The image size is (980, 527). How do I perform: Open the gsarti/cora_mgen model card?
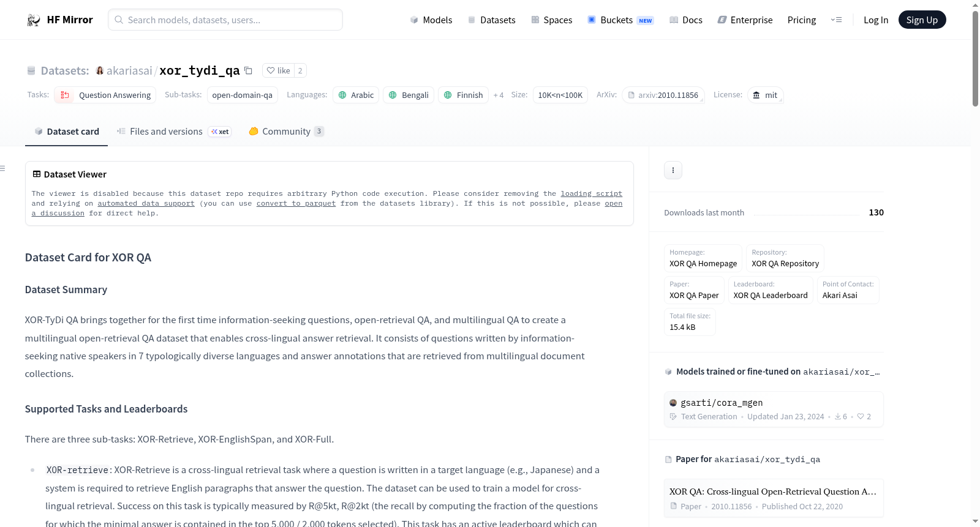coord(774,409)
